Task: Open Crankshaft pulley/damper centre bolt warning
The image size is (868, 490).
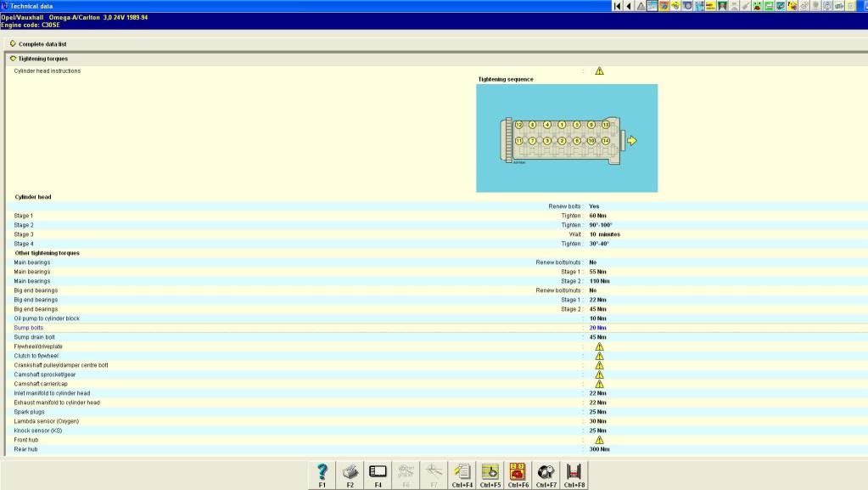Action: click(599, 365)
